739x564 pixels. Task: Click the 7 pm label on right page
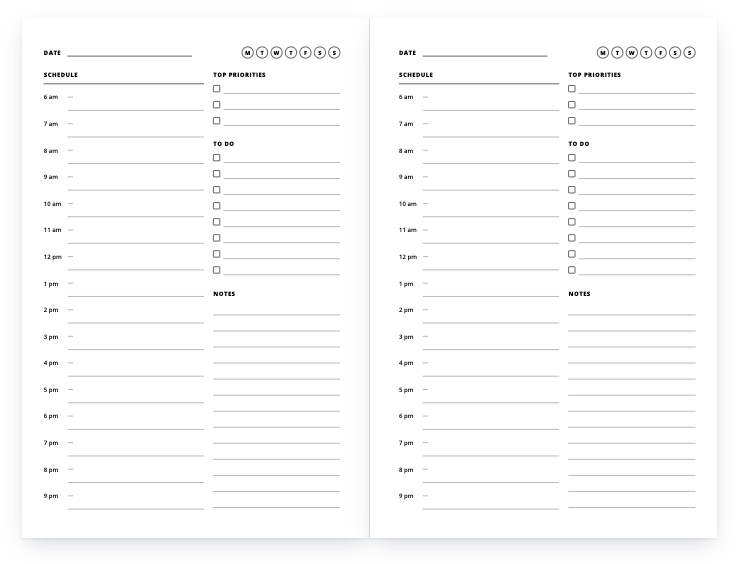406,443
